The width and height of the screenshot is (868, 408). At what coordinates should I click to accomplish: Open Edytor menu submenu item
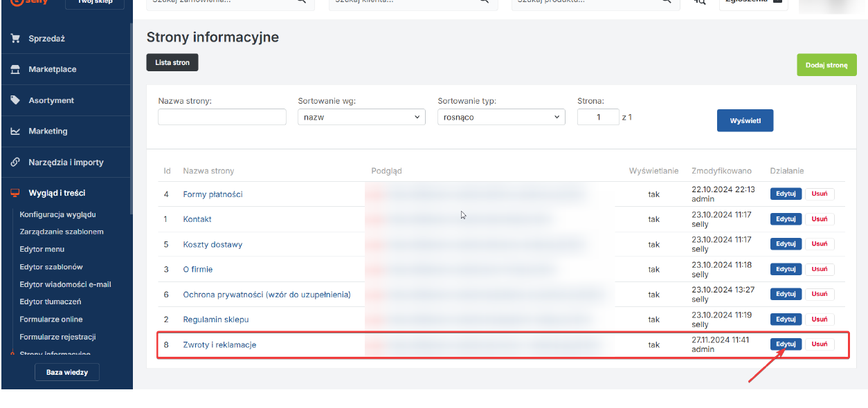(42, 249)
